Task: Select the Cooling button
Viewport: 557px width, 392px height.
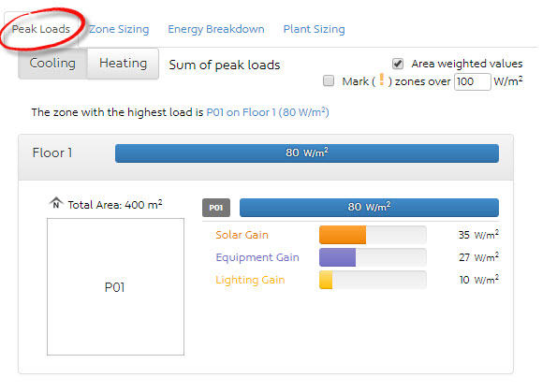Action: [x=52, y=64]
